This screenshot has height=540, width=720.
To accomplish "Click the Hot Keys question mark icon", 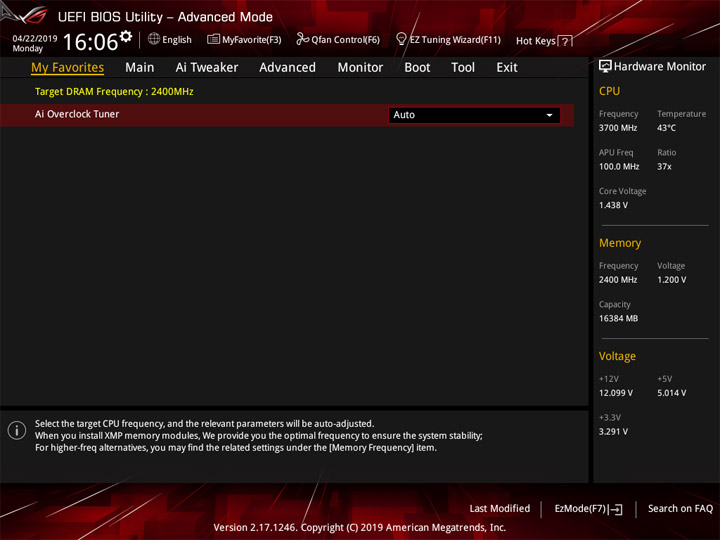I will [x=565, y=41].
